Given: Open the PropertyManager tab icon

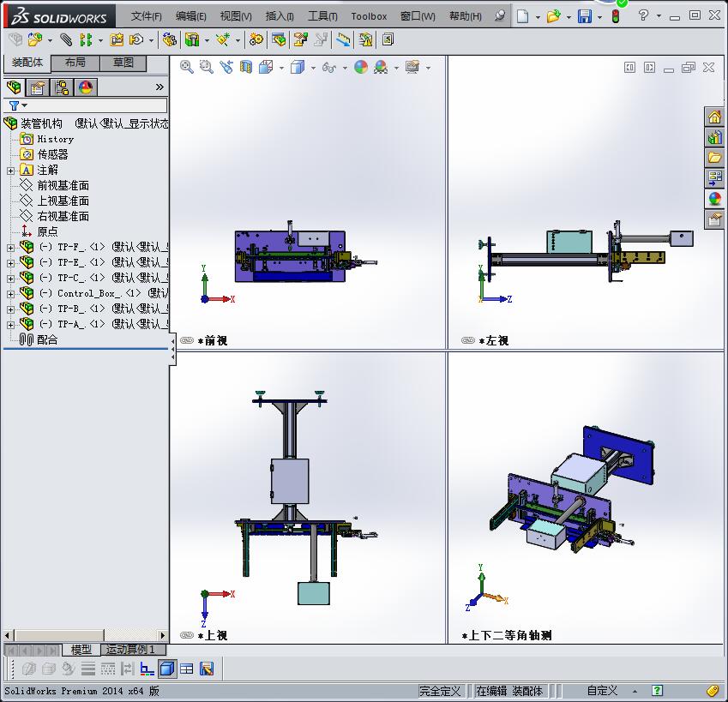Looking at the screenshot, I should [x=38, y=87].
